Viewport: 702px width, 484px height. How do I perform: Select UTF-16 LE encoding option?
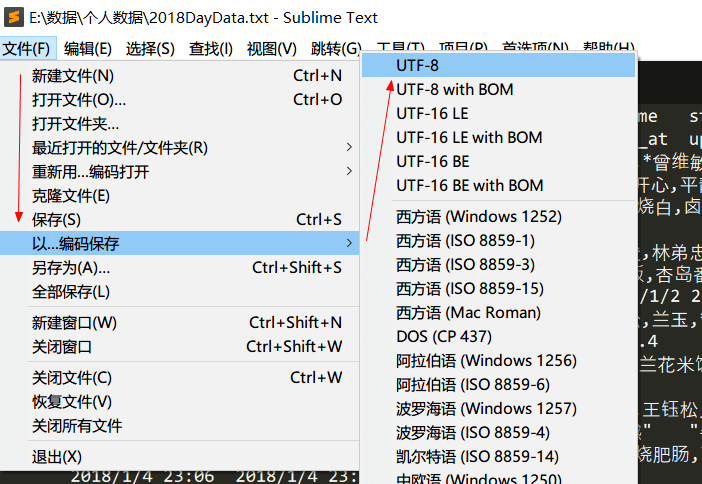coord(498,113)
